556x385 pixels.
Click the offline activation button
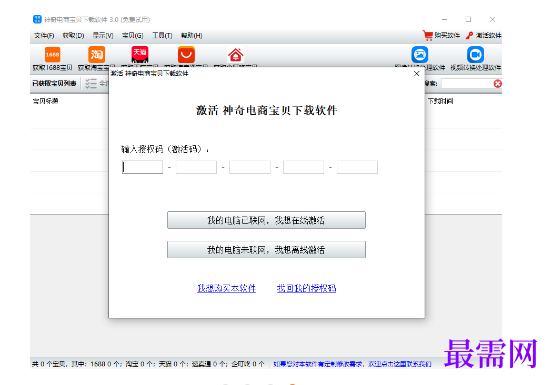click(266, 250)
